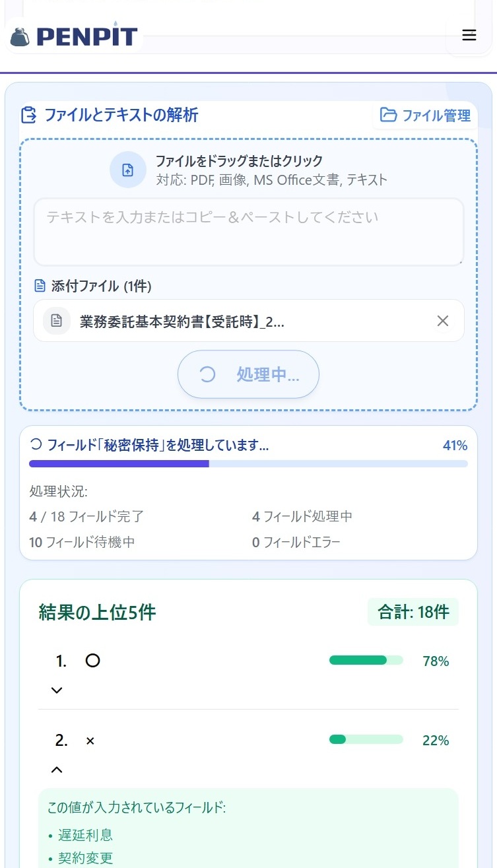The image size is (497, 868).
Task: Click the PENPIT logo icon
Action: tap(20, 36)
